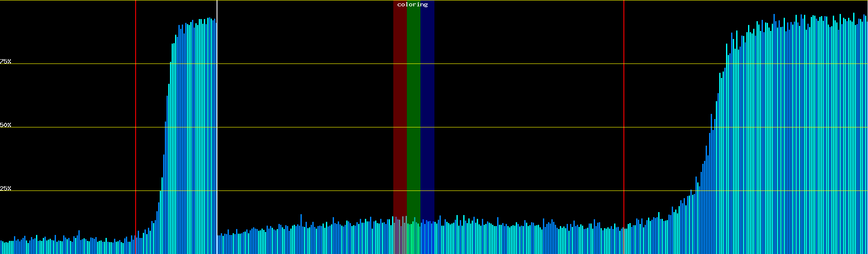The height and width of the screenshot is (254, 868).
Task: Click the yellow border line at top
Action: point(297,0)
